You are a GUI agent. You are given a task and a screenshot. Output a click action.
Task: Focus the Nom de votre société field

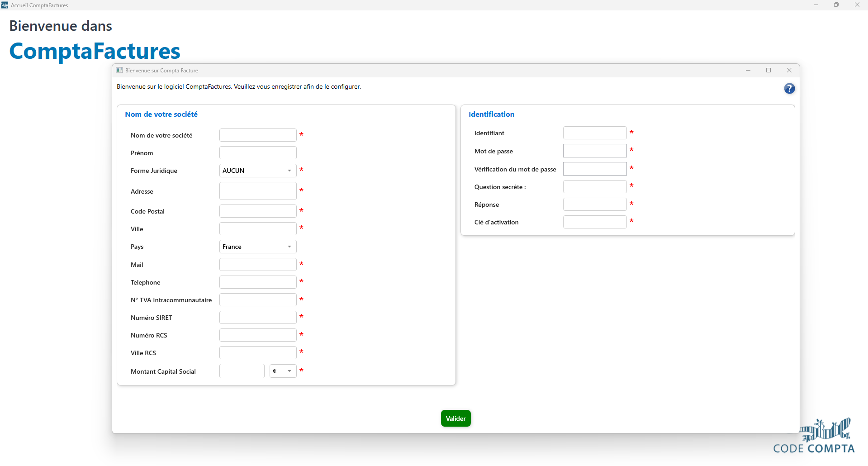[258, 135]
